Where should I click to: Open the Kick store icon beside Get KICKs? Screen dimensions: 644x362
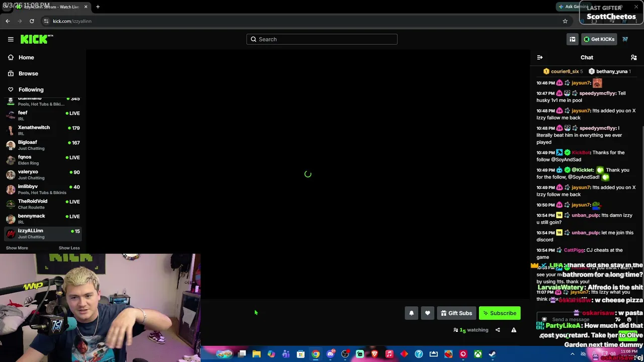(573, 39)
